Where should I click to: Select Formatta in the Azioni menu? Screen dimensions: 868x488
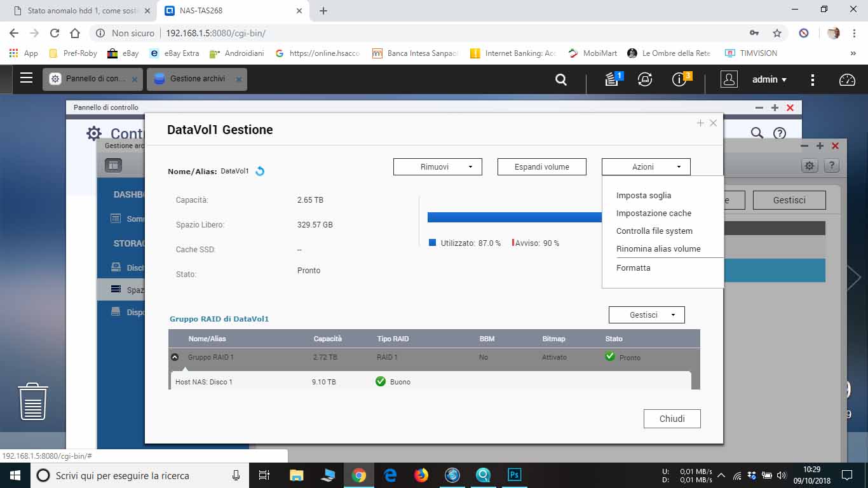633,268
